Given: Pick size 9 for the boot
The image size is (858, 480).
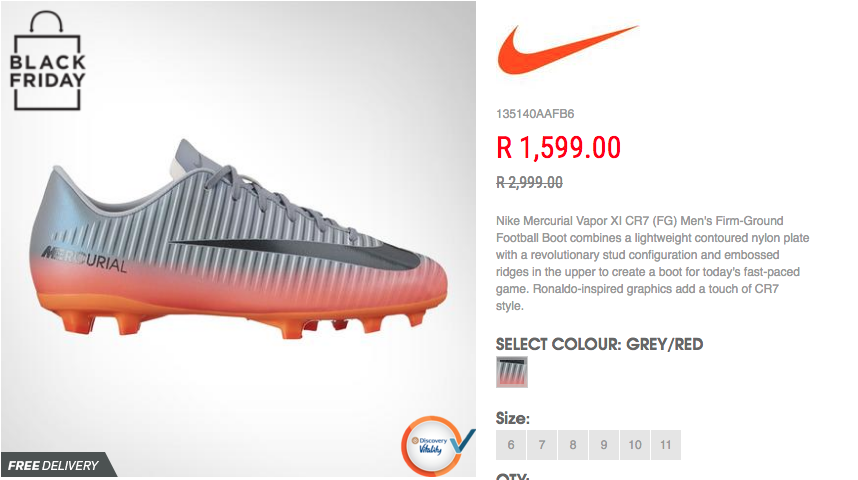Looking at the screenshot, I should click(604, 445).
